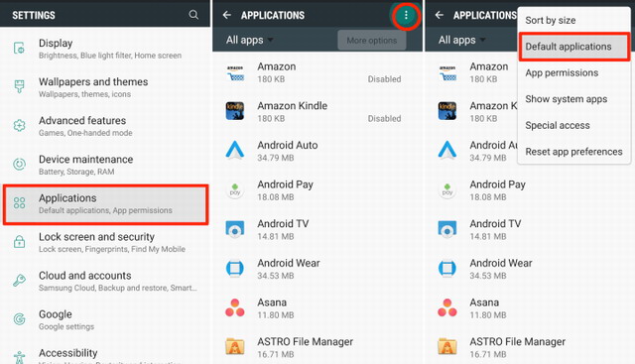
Task: Tap the three-dot More options icon
Action: click(x=406, y=16)
